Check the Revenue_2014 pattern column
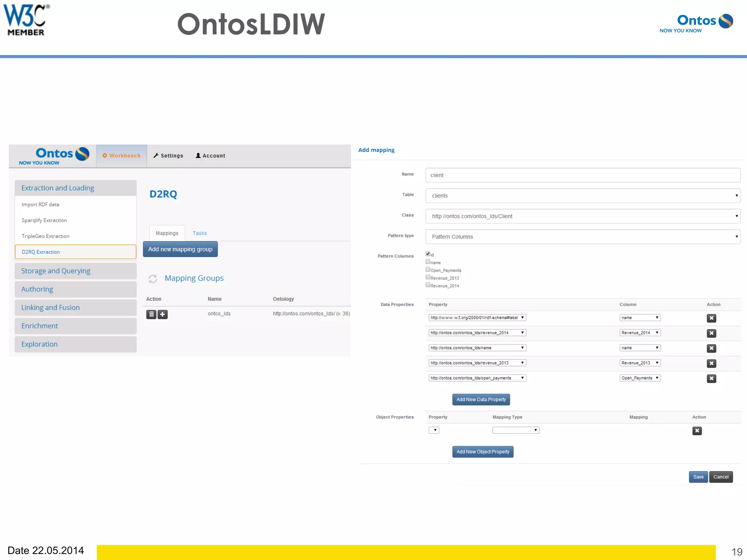747x560 pixels. [428, 285]
